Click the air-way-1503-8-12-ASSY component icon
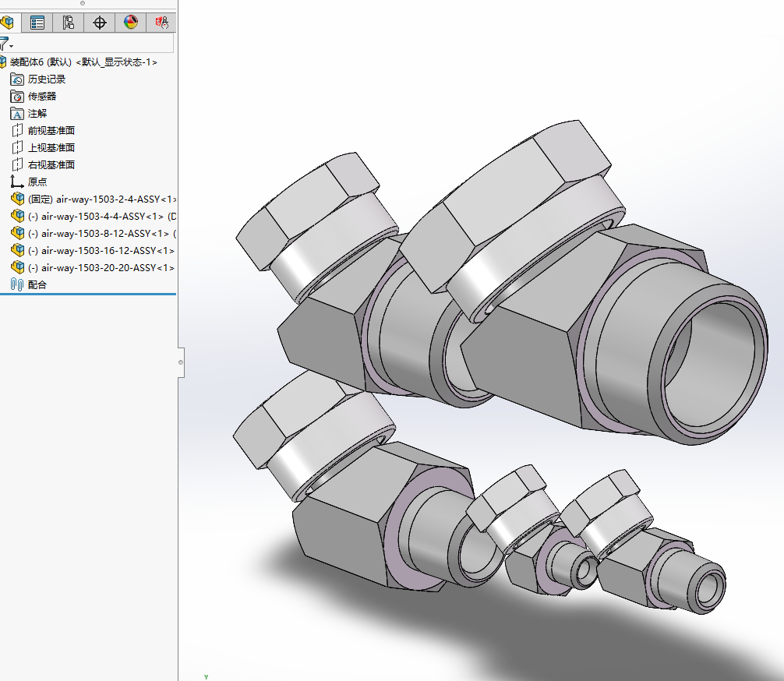Image resolution: width=784 pixels, height=681 pixels. click(x=17, y=233)
